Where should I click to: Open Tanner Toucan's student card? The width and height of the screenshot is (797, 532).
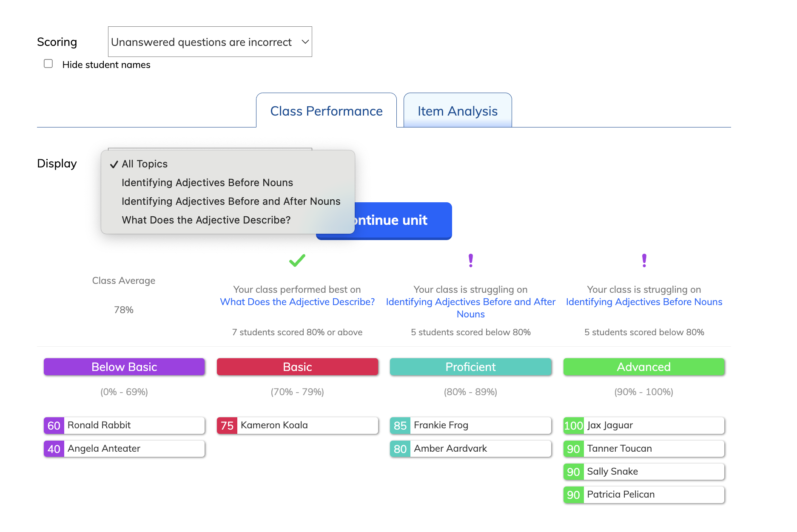click(644, 449)
